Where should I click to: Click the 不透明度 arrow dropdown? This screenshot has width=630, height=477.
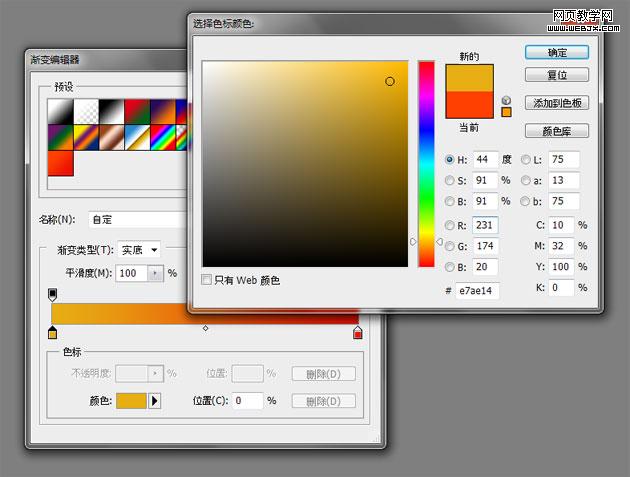pos(155,373)
